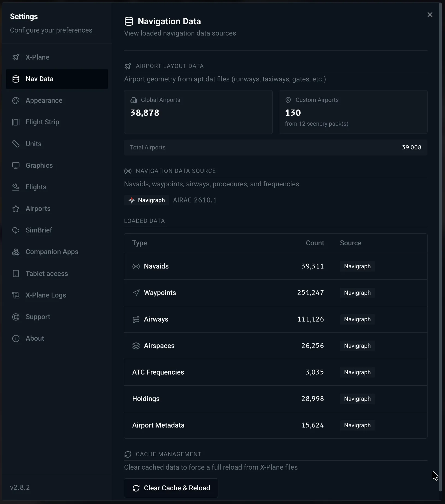
Task: Click the X-Plane airplane icon in sidebar
Action: [16, 57]
